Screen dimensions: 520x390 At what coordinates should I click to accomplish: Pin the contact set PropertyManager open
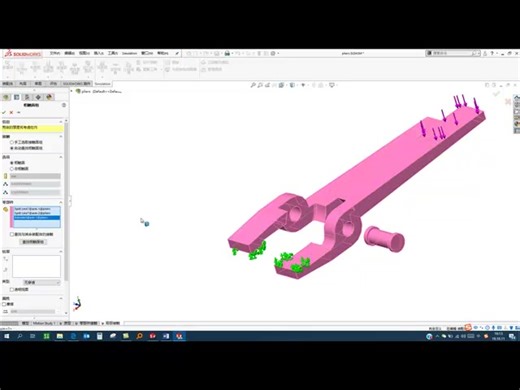coord(19,112)
